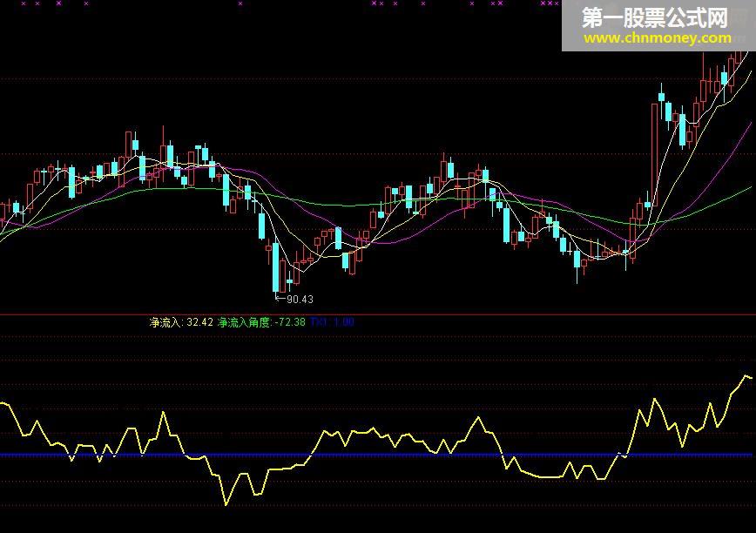This screenshot has width=756, height=533.
Task: Click the leftmost magenta x marker at top
Action: [24, 3]
